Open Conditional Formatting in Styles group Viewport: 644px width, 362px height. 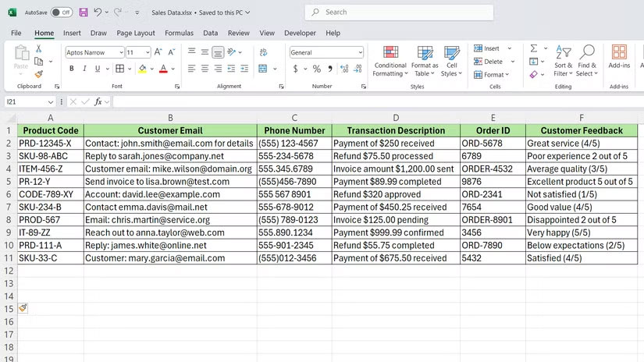[390, 61]
